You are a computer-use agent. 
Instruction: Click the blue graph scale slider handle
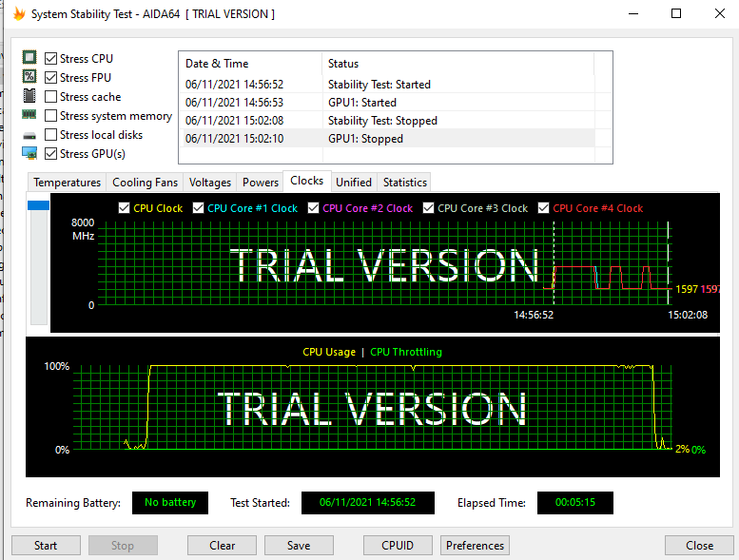(x=39, y=205)
